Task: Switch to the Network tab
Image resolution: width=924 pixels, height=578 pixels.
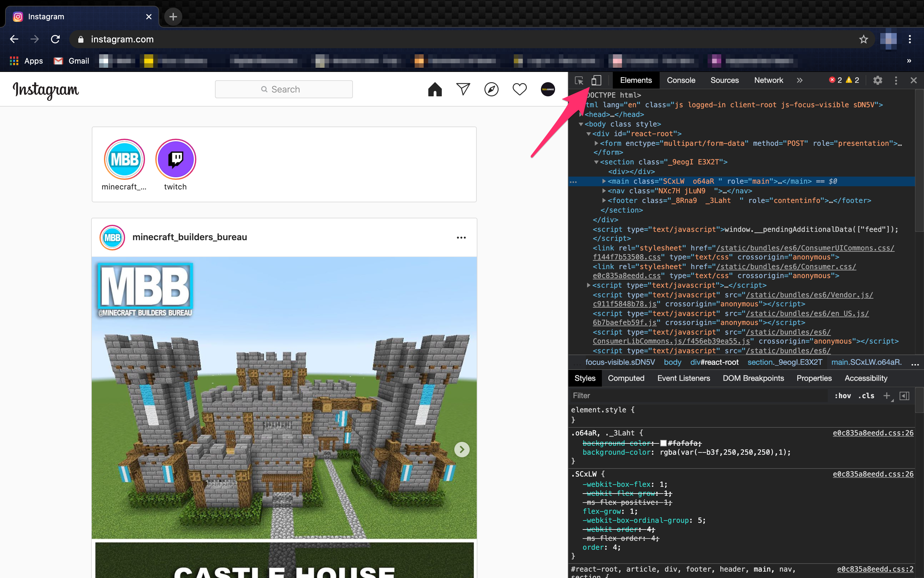Action: 768,80
